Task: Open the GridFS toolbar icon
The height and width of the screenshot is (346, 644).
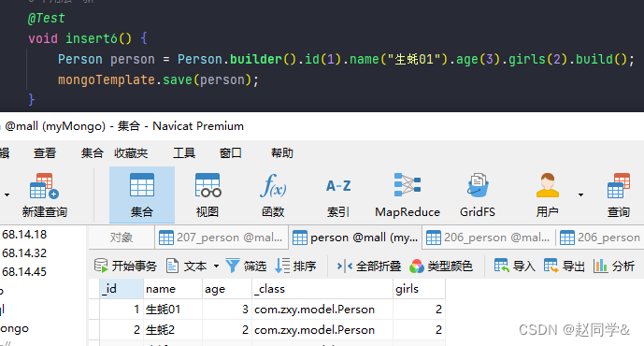Action: coord(478,195)
